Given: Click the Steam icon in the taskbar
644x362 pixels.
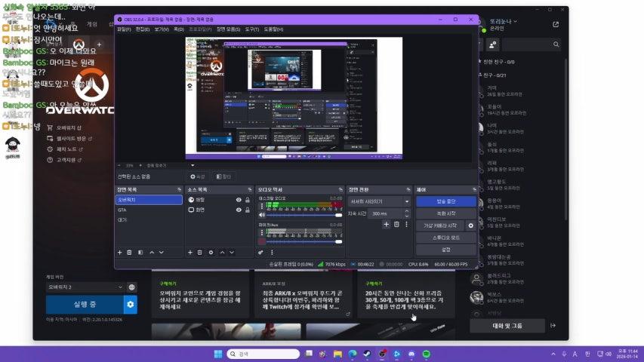Looking at the screenshot, I should (366, 354).
